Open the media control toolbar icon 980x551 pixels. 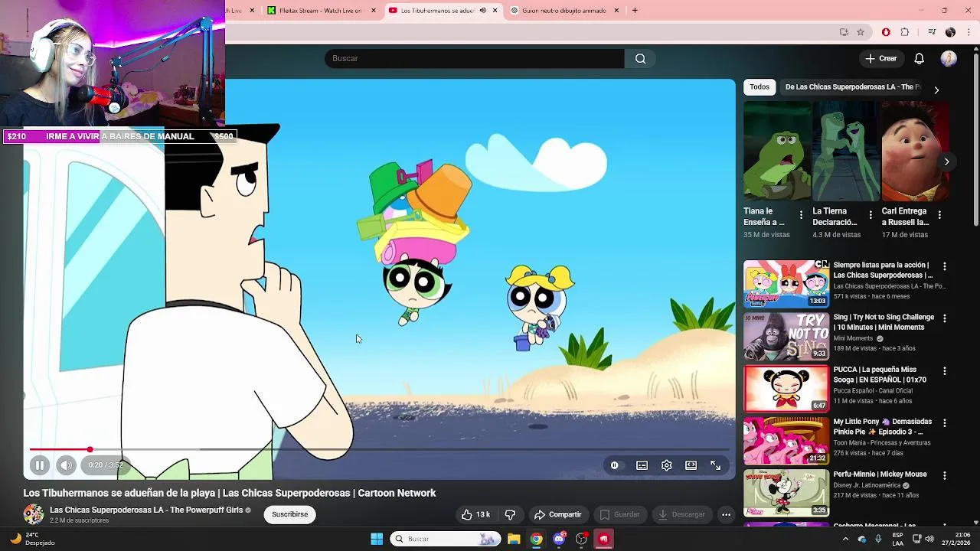932,32
